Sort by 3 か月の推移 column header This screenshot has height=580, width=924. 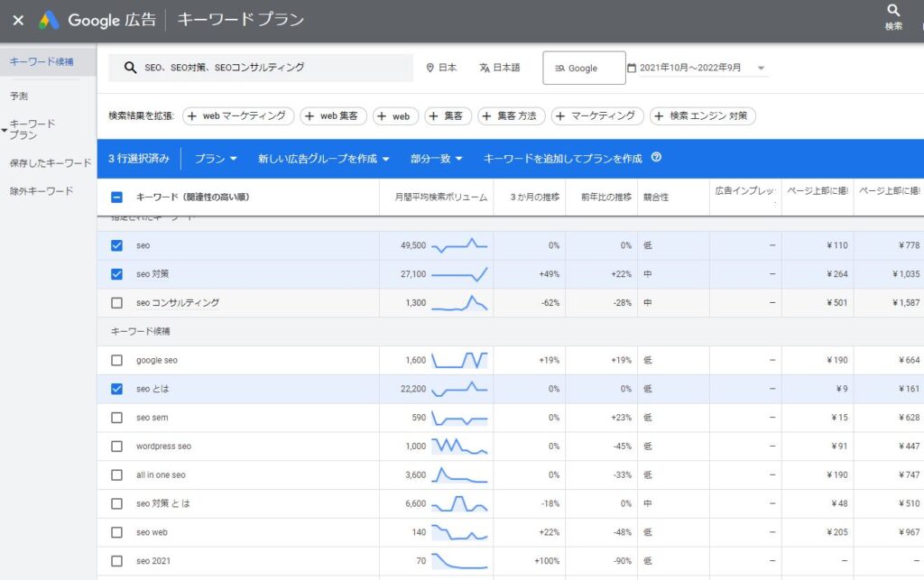point(534,198)
